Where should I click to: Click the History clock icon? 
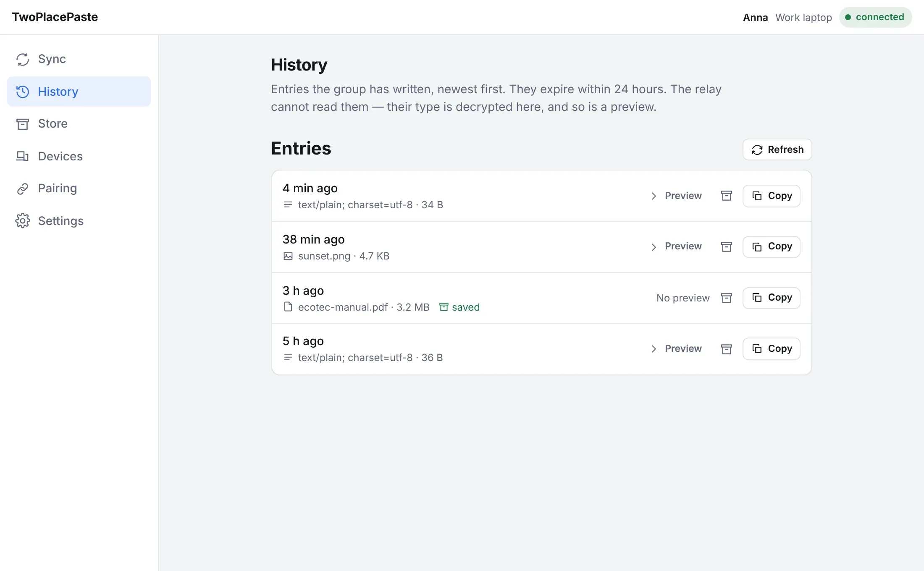point(23,92)
